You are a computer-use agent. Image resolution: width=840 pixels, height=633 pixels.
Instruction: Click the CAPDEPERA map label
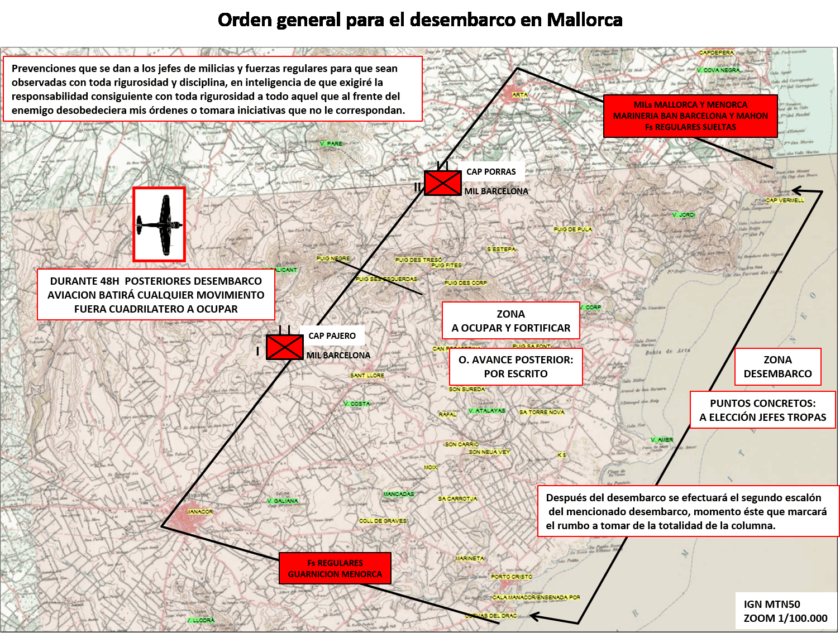(x=717, y=52)
